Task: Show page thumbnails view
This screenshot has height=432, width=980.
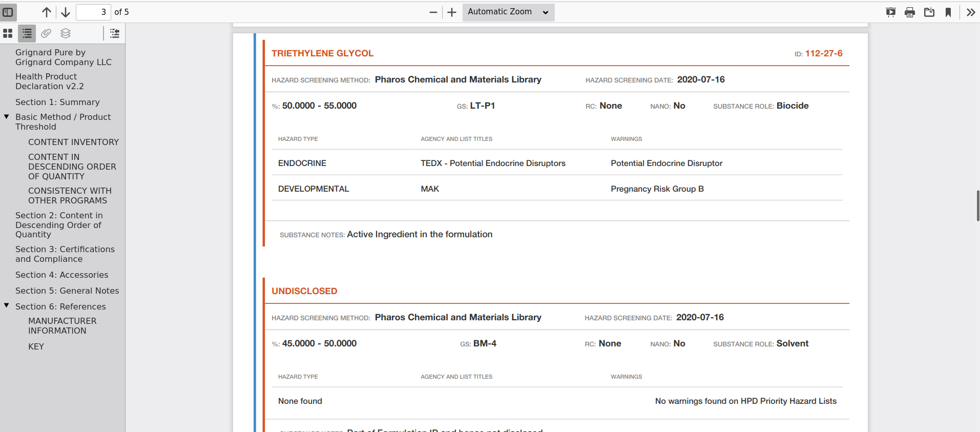Action: 8,33
